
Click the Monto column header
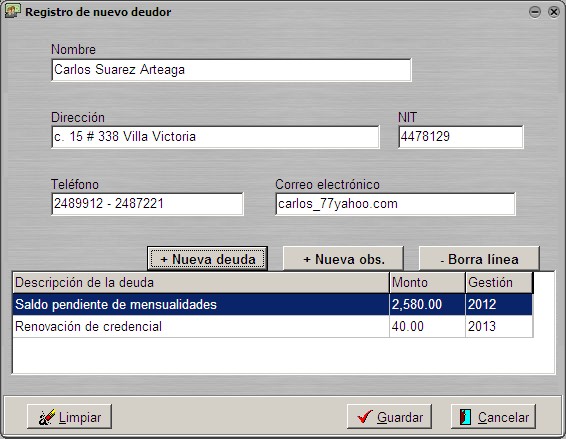(427, 282)
